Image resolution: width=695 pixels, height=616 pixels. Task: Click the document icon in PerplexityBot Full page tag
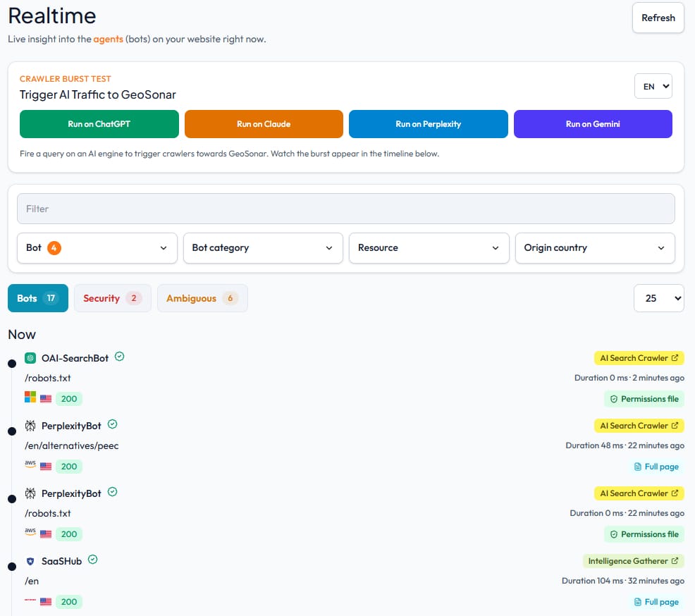(637, 467)
